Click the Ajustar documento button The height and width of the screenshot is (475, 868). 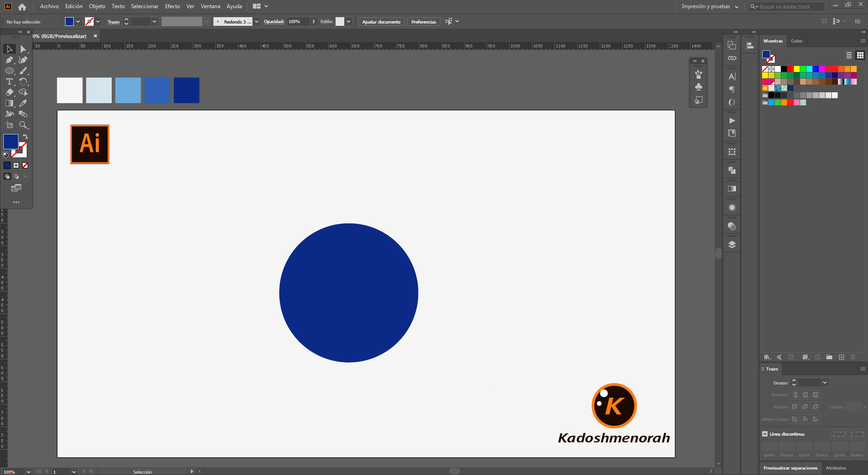[381, 22]
